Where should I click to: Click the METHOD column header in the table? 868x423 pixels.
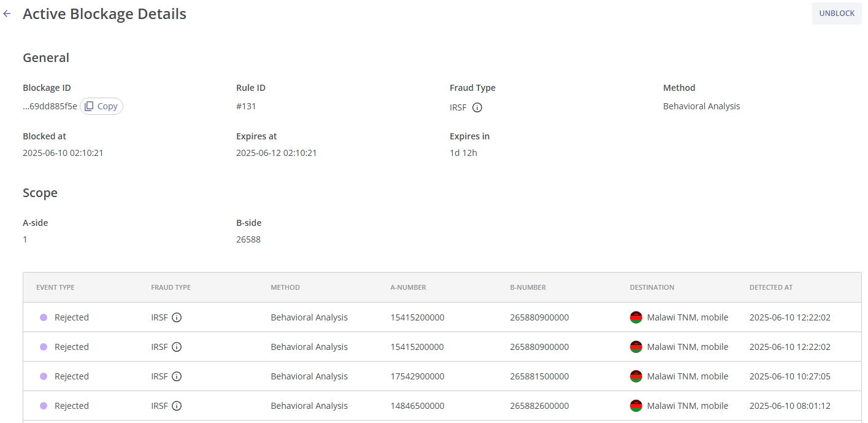(x=285, y=287)
